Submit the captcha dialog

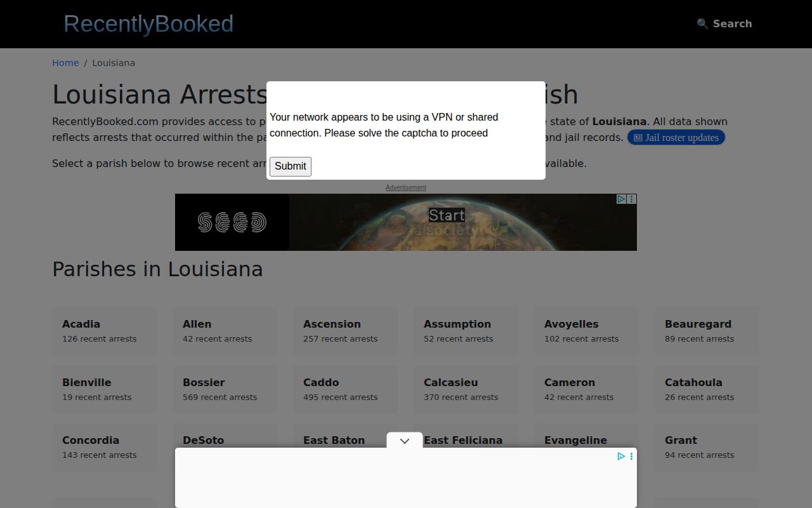coord(291,166)
